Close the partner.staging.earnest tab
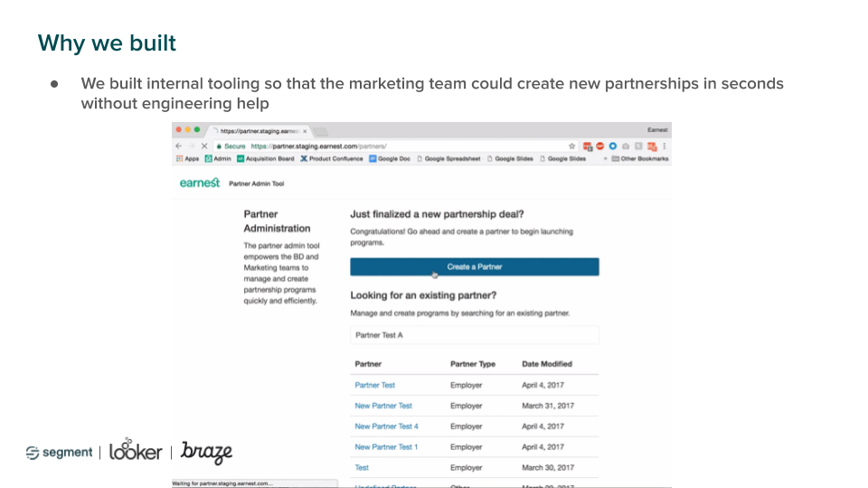The image size is (868, 488). (x=305, y=131)
